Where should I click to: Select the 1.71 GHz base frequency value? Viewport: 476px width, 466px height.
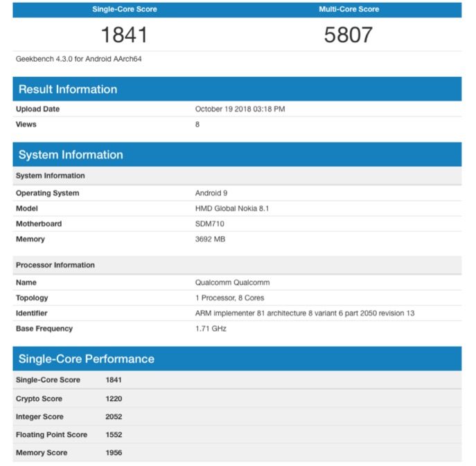pos(211,328)
